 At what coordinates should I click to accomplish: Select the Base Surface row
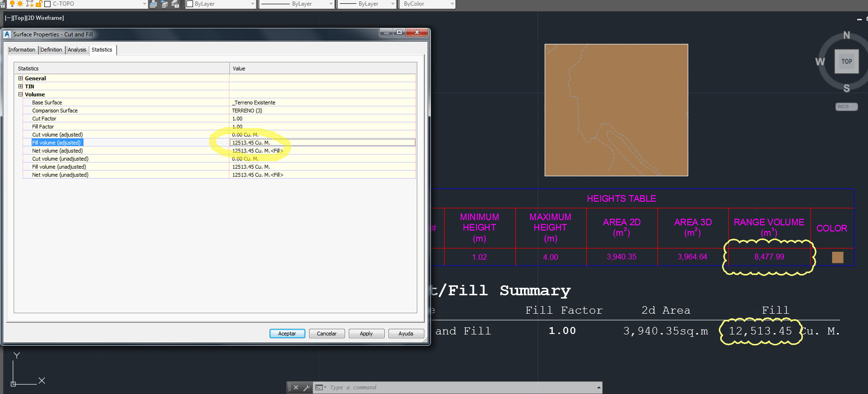[219, 103]
